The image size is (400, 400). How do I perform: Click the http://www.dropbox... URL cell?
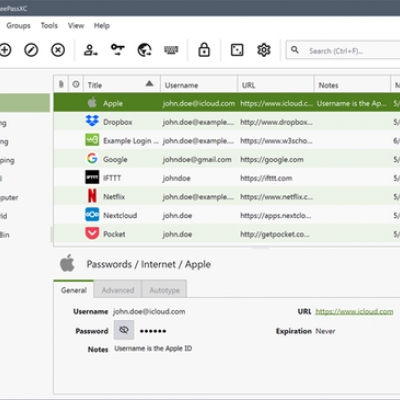tap(276, 122)
